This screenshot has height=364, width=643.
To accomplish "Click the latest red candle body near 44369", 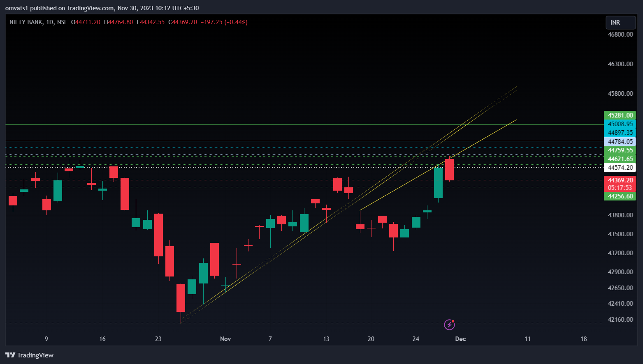I will tap(449, 170).
